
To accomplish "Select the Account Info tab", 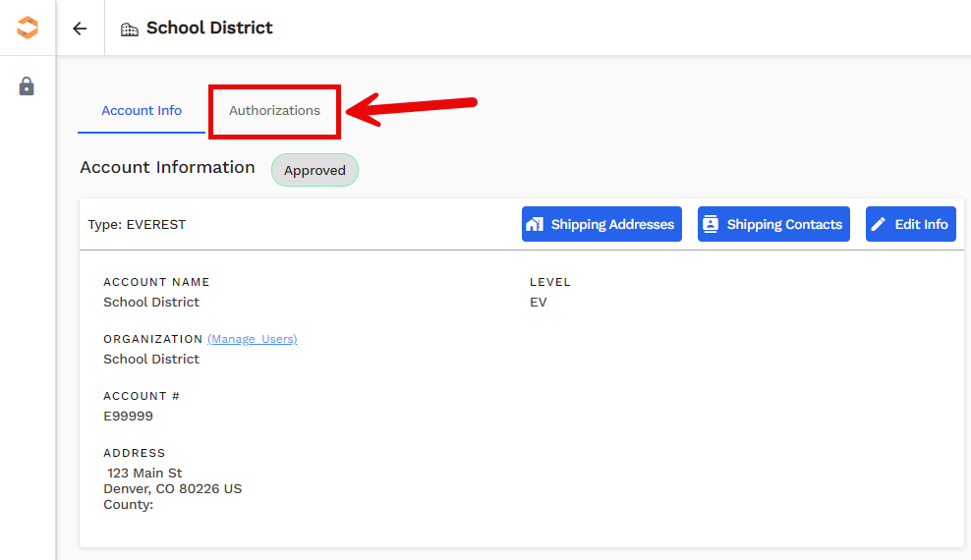I will click(x=142, y=111).
